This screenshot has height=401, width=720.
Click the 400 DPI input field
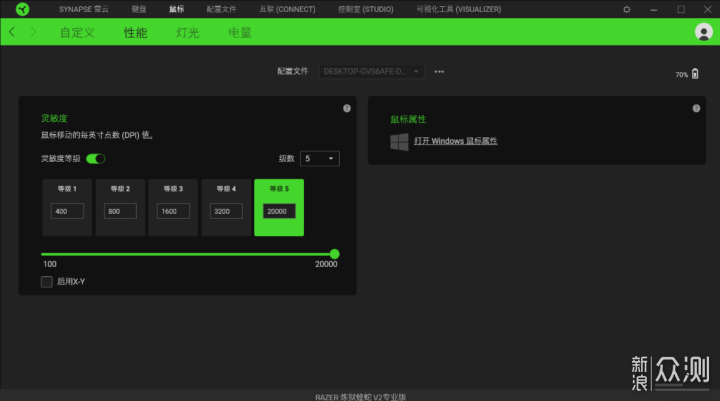[67, 211]
